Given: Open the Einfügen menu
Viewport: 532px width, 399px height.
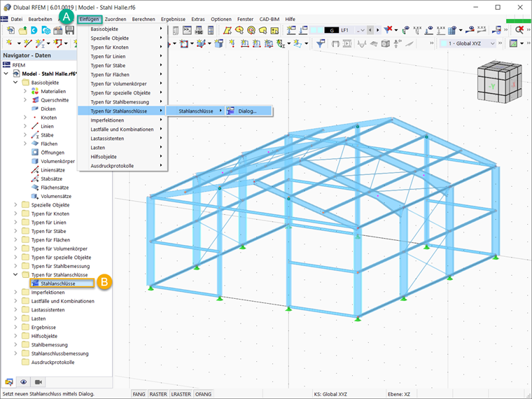Looking at the screenshot, I should 89,19.
